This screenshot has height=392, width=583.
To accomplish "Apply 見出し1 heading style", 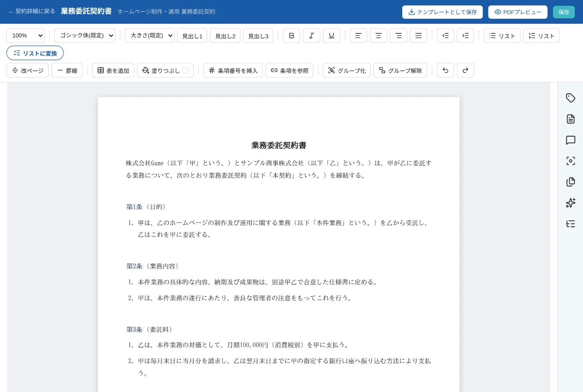I will coord(192,36).
